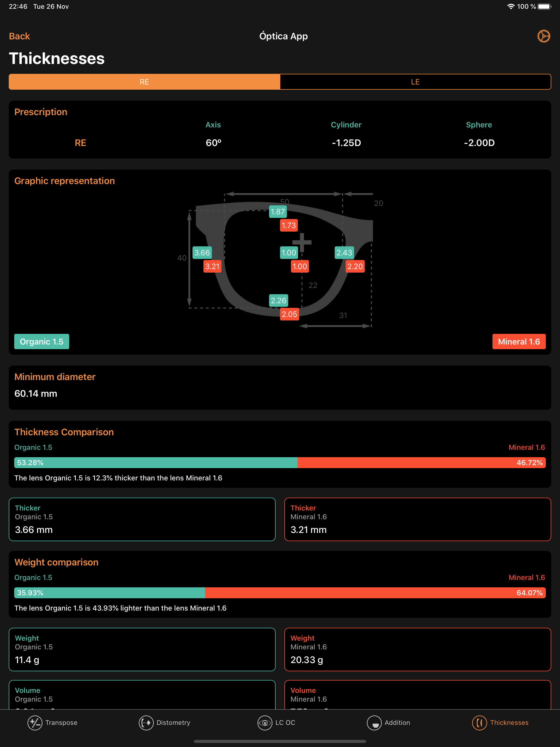This screenshot has height=747, width=560.
Task: Tap the frame width dimension 50
Action: tap(285, 202)
